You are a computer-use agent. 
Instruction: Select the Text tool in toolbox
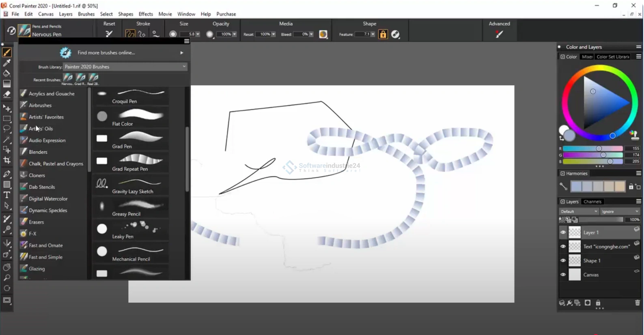click(7, 195)
